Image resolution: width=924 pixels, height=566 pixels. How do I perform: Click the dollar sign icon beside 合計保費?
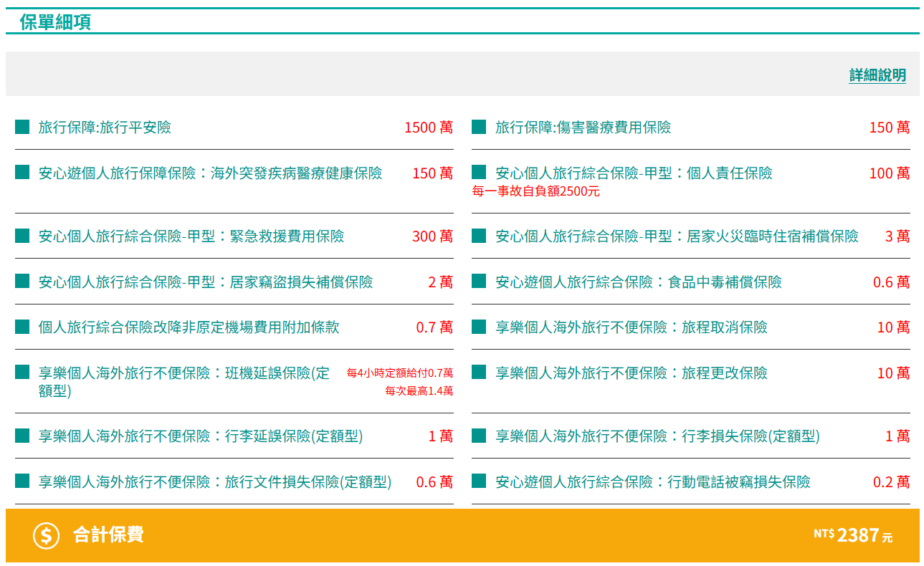pyautogui.click(x=47, y=535)
